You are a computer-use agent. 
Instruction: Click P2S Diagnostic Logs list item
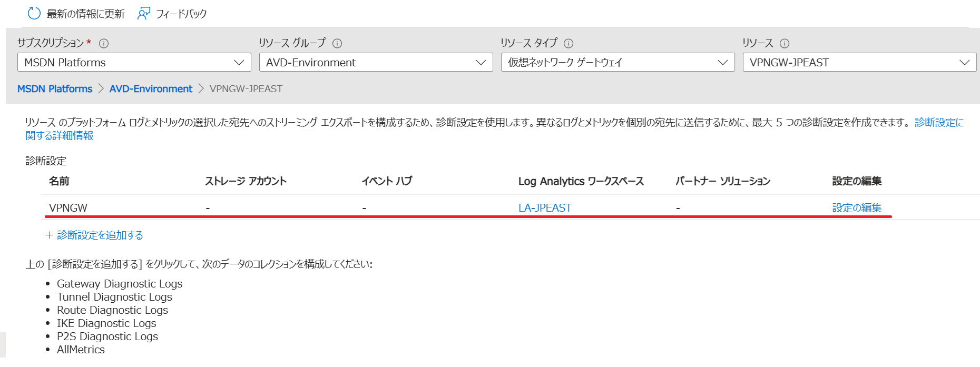click(x=107, y=336)
